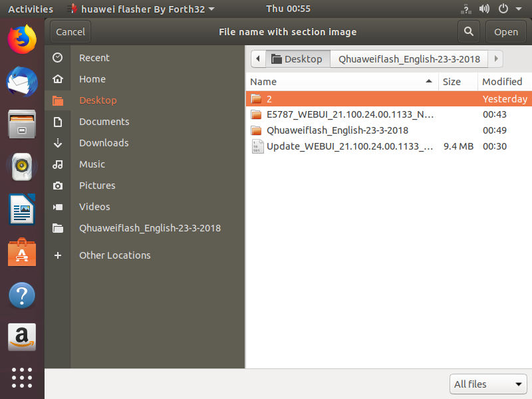Click the Recent clock icon in sidebar
The image size is (532, 399).
pos(58,58)
